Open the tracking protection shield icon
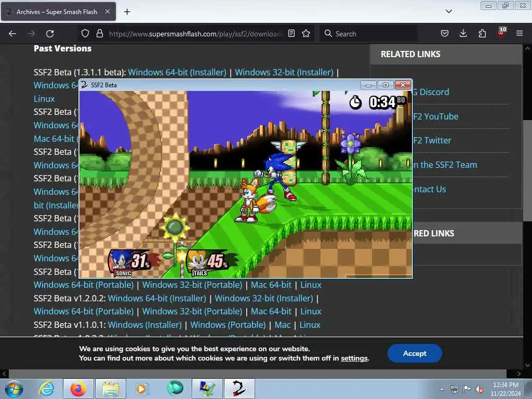 click(85, 33)
